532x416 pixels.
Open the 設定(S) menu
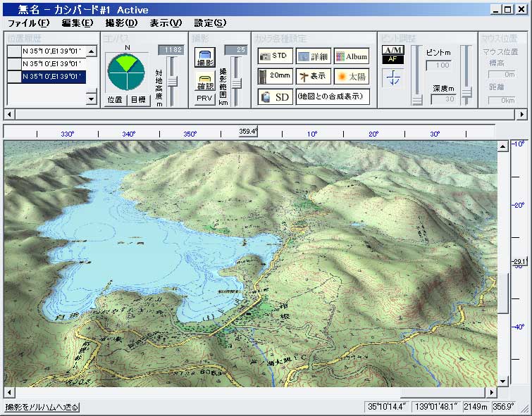[210, 23]
